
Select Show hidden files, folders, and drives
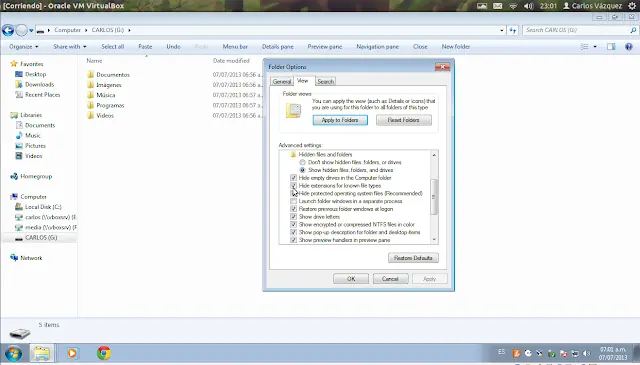(x=302, y=170)
